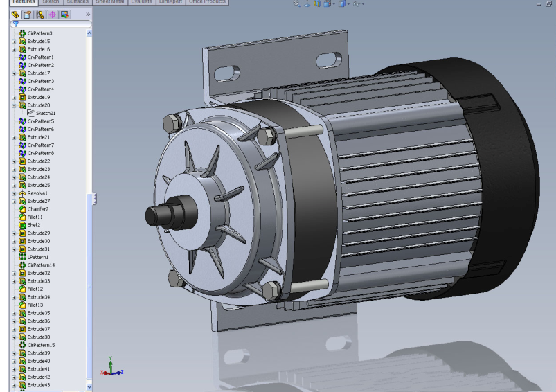Select Extrude32 in the feature tree
Screen dimensions: 556x392
pyautogui.click(x=39, y=273)
